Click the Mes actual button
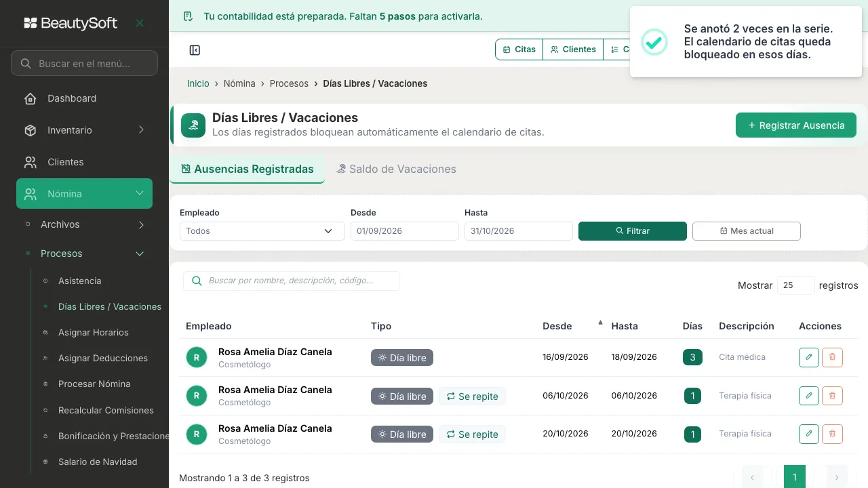This screenshot has width=868, height=488. [747, 231]
